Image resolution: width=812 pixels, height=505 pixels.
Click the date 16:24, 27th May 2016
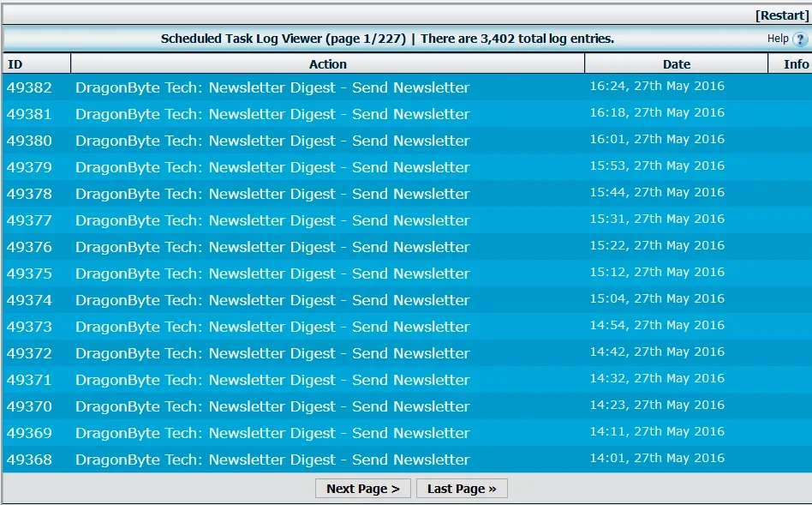657,86
